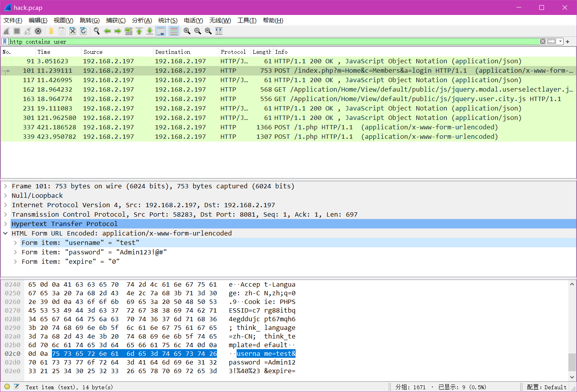This screenshot has height=392, width=577.
Task: Add a display filter button
Action: point(568,41)
